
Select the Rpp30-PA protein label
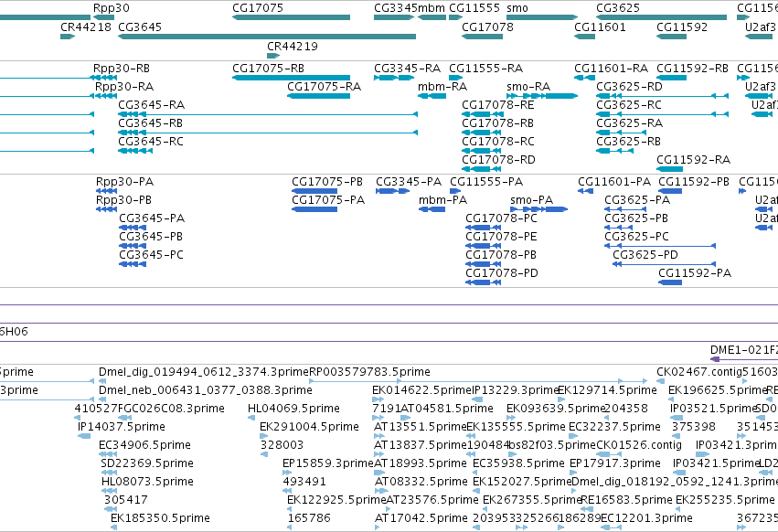[x=124, y=182]
